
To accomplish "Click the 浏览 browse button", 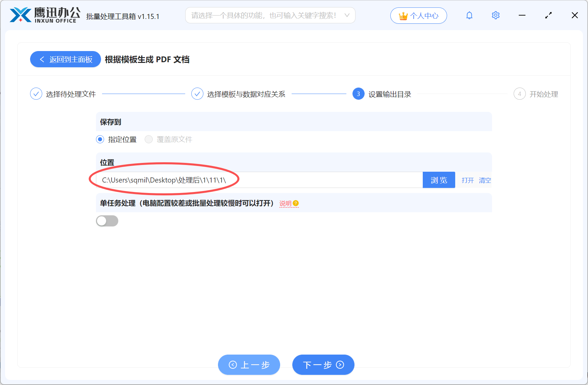I will click(439, 180).
